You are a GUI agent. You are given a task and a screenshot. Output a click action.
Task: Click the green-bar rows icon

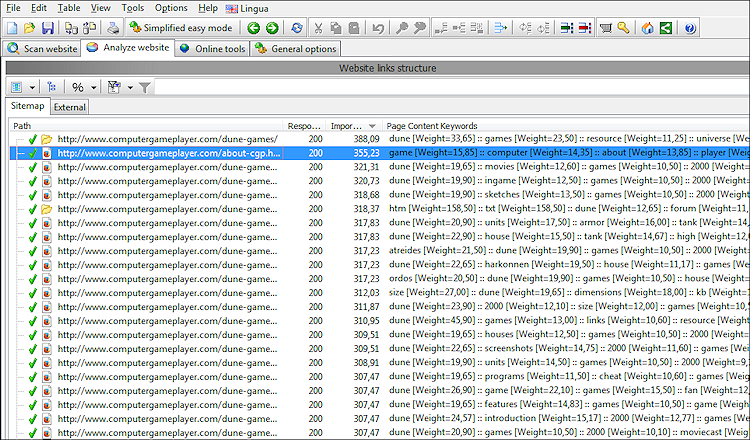567,28
